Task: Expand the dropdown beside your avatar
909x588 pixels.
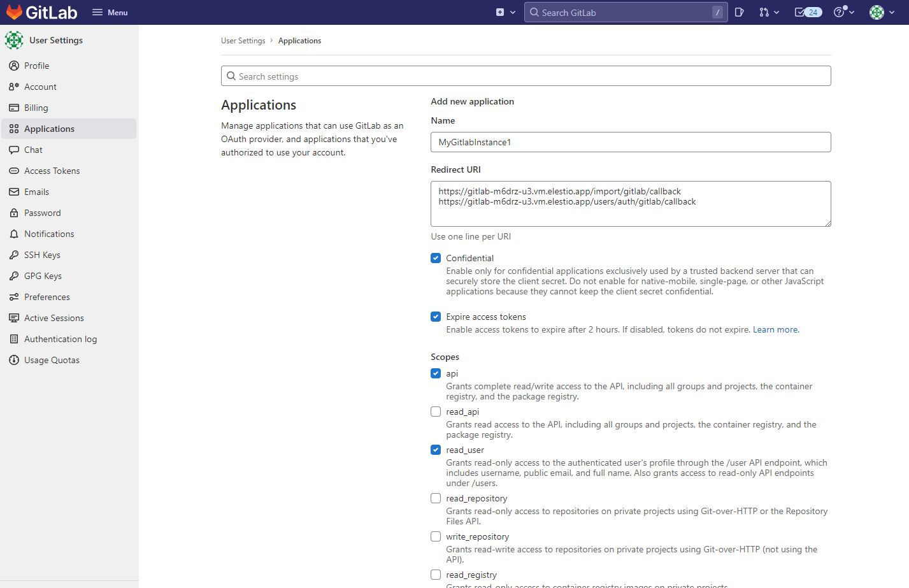Action: (891, 11)
